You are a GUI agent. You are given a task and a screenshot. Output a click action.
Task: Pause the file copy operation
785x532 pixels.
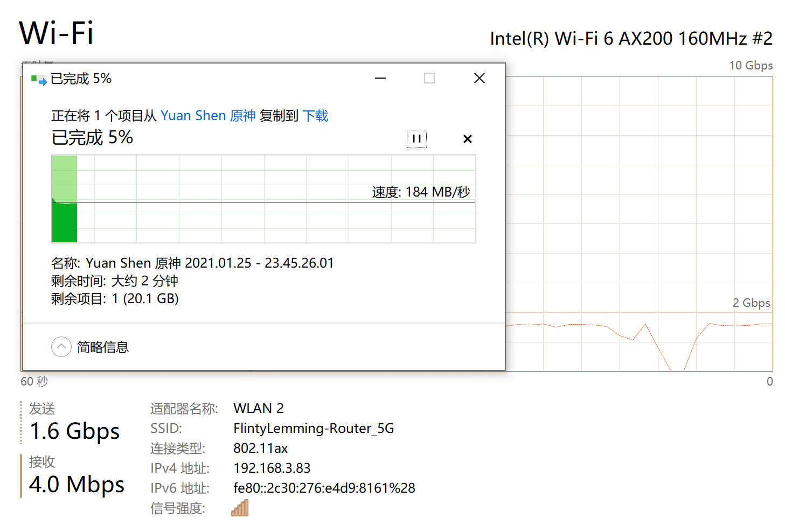pos(416,139)
